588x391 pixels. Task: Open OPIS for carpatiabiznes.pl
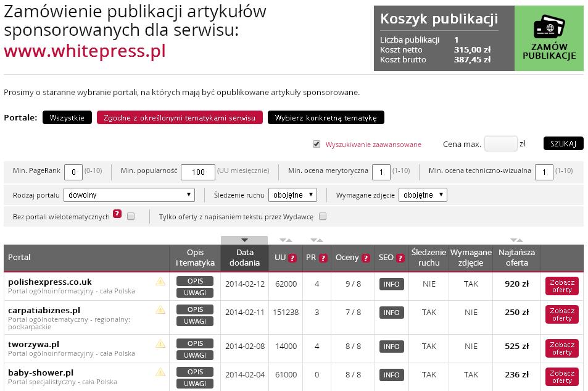pos(195,310)
